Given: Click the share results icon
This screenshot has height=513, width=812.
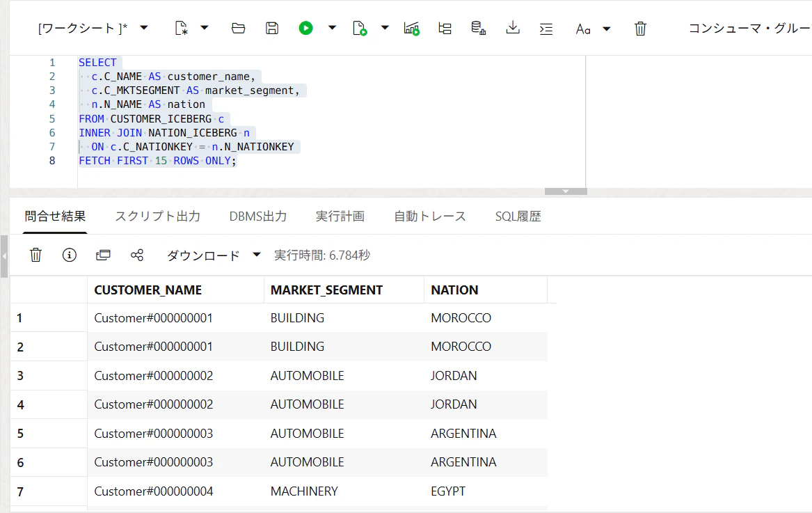Looking at the screenshot, I should click(x=136, y=255).
